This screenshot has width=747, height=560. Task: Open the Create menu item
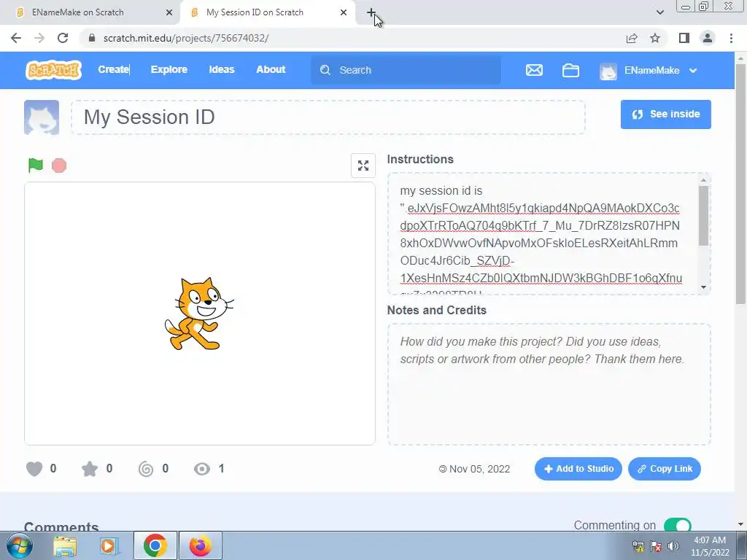pos(114,69)
